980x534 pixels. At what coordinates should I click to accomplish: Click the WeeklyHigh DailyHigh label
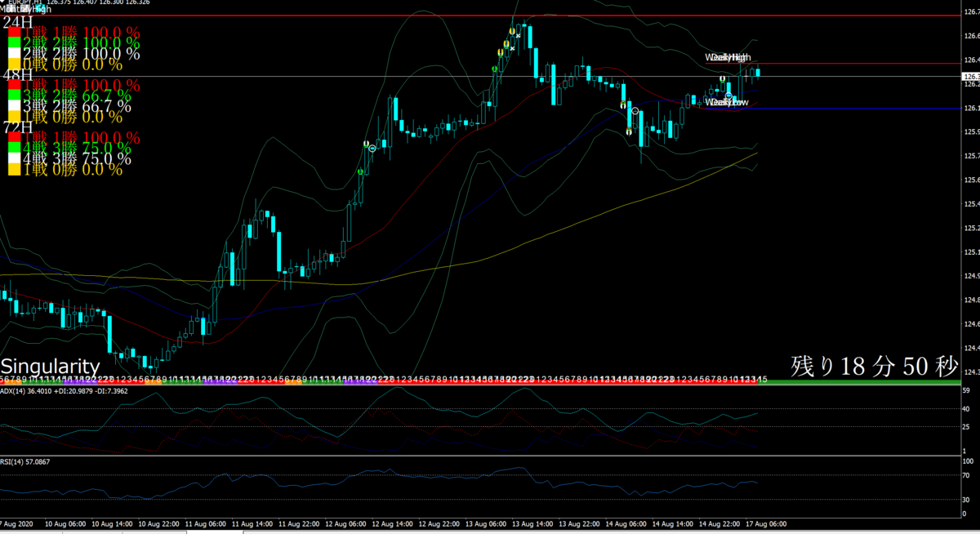pos(728,57)
